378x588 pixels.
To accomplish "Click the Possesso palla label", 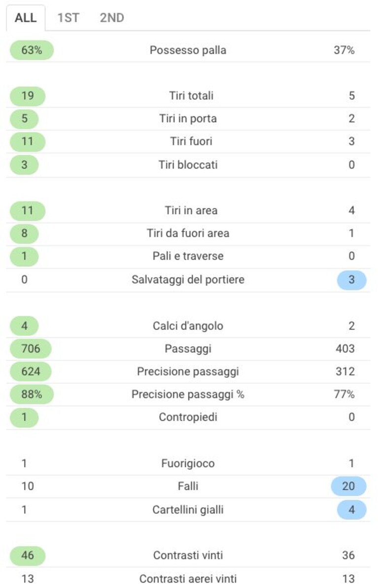I will (188, 50).
